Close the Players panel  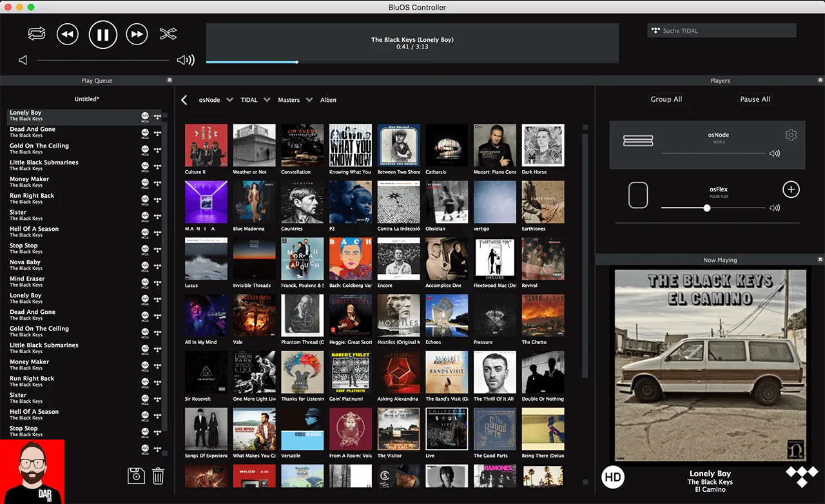pos(820,80)
